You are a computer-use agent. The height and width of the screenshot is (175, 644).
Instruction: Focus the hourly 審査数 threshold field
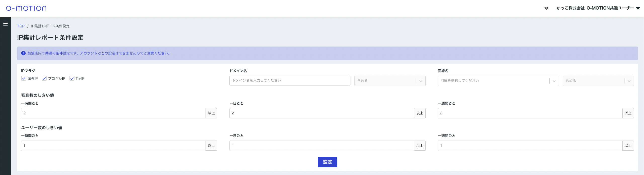[113, 113]
